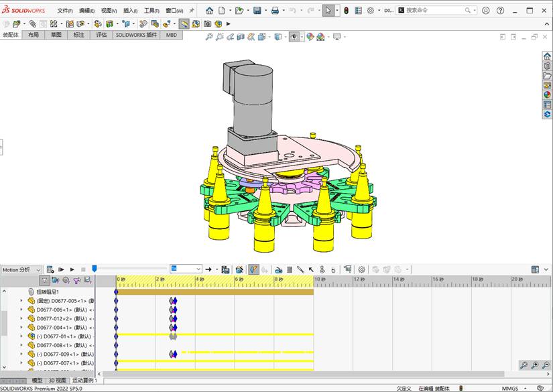Save the assembly with the Save icon

coord(257,11)
